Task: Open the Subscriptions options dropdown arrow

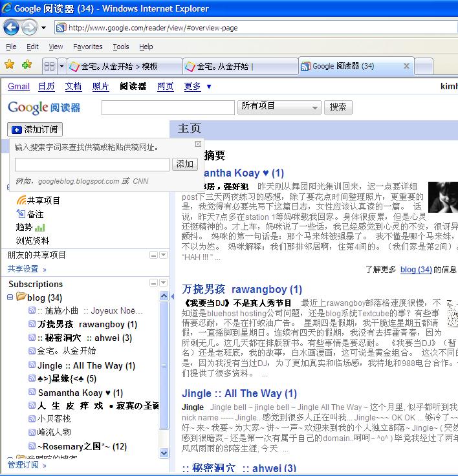Action: 164,283
